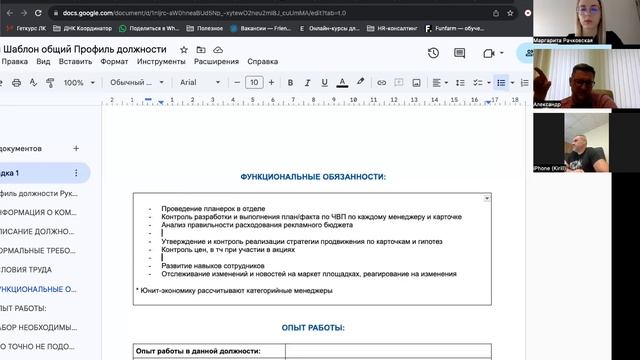This screenshot has width=640, height=360.
Task: Open the video call options arrow
Action: click(x=502, y=53)
